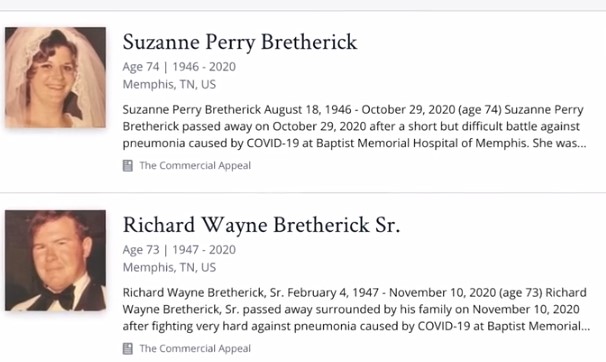Click 'Age 74 | 1946 - 2020' line

coord(179,67)
